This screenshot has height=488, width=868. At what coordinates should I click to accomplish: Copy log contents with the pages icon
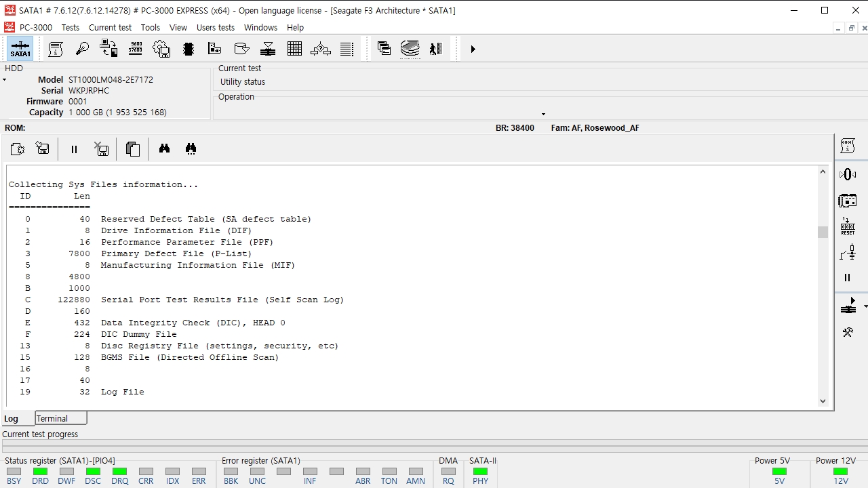tap(132, 149)
